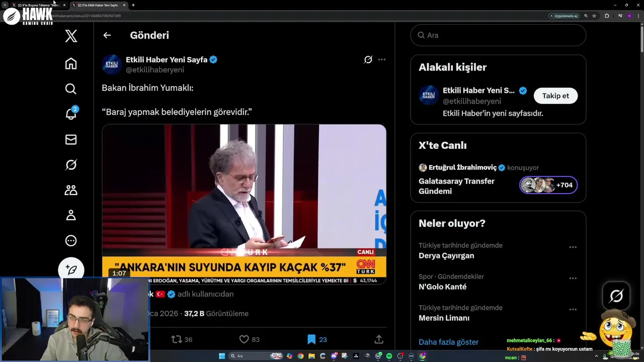Open Grok icon in left sidebar

[x=71, y=165]
